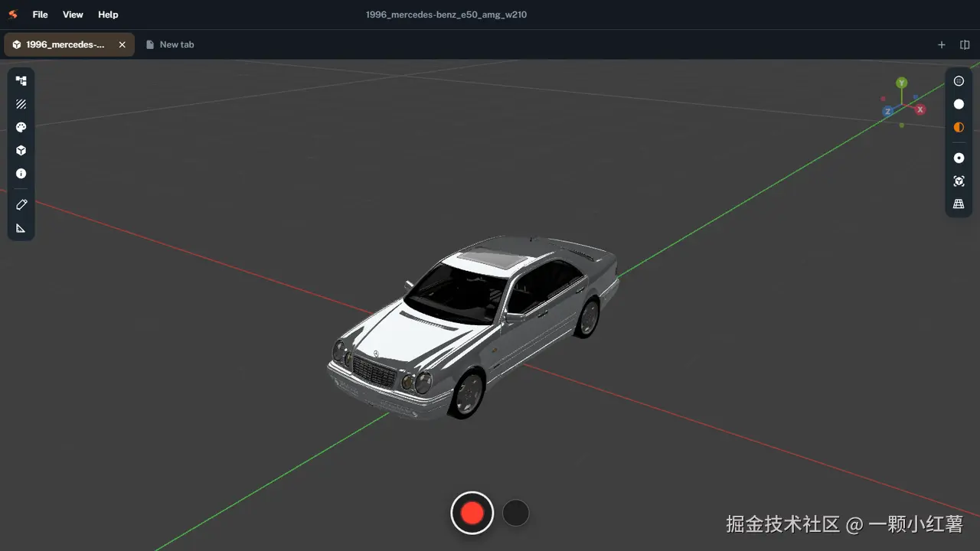Click the window title 1996_mercedes-benz_e50_amg_w210
Image resolution: width=980 pixels, height=551 pixels.
pos(446,15)
